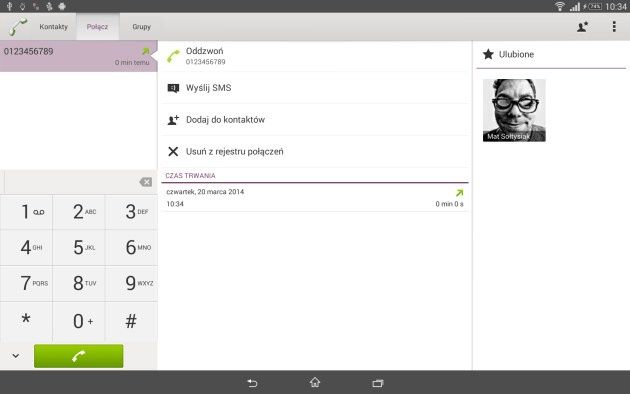
Task: Collapse the dial pad with the chevron
Action: (x=16, y=356)
